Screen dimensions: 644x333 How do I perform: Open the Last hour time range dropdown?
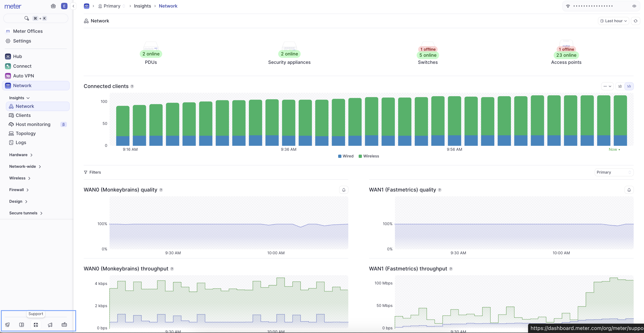click(614, 21)
